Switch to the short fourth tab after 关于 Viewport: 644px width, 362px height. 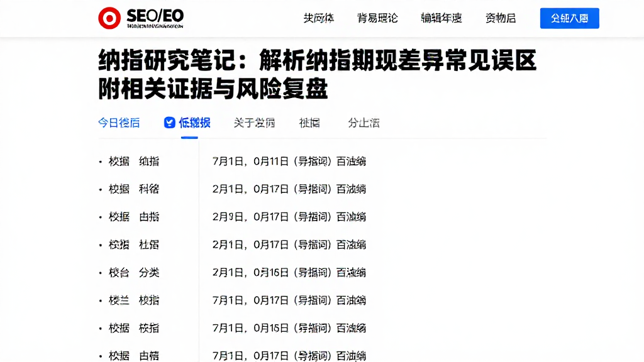(309, 123)
